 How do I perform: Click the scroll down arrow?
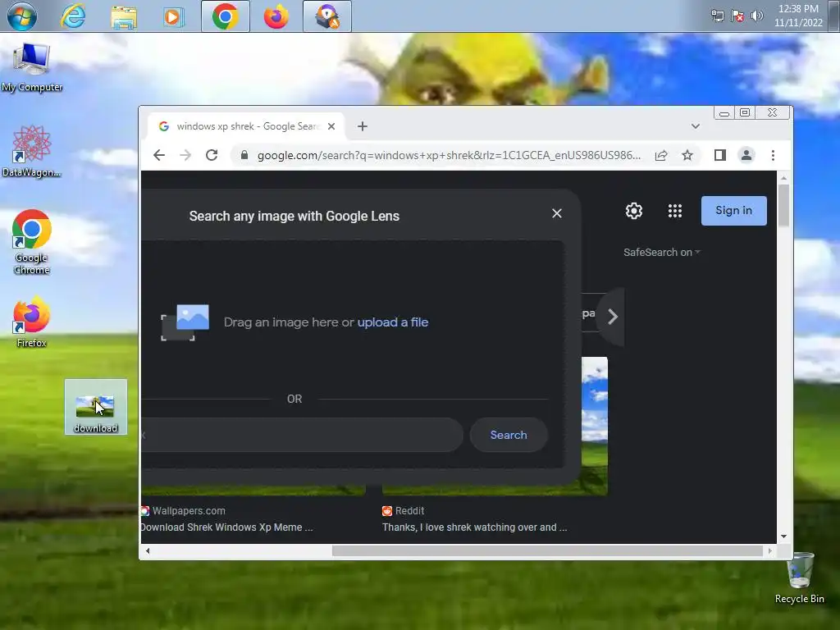783,536
